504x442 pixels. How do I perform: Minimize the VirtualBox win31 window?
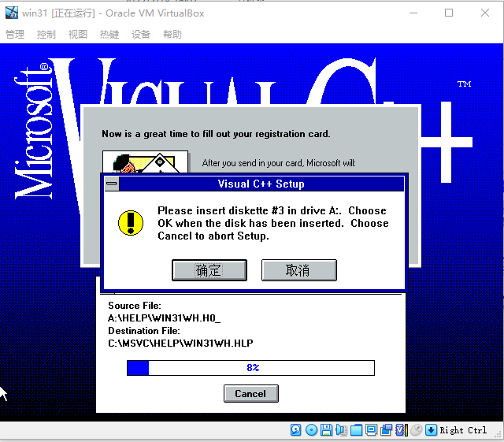pos(413,13)
